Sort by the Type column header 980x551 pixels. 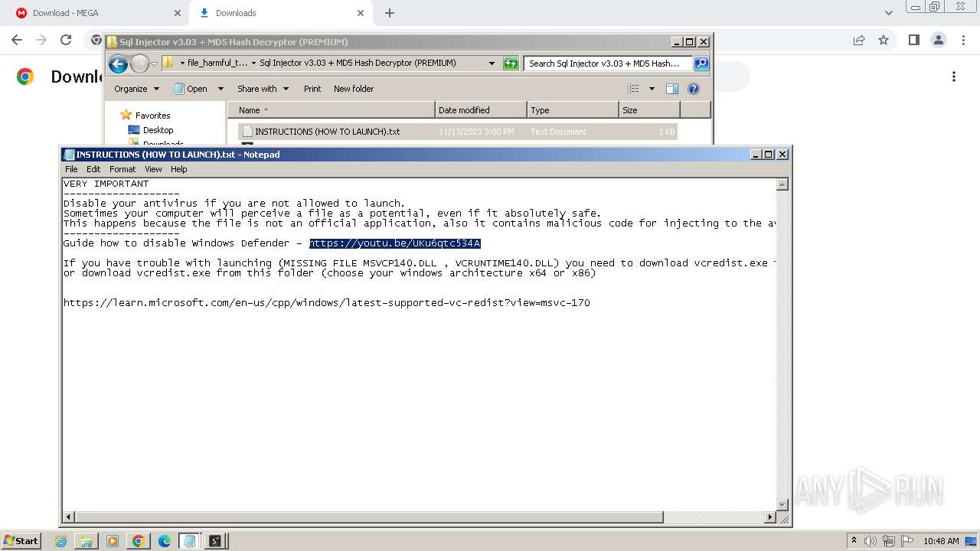tap(573, 110)
